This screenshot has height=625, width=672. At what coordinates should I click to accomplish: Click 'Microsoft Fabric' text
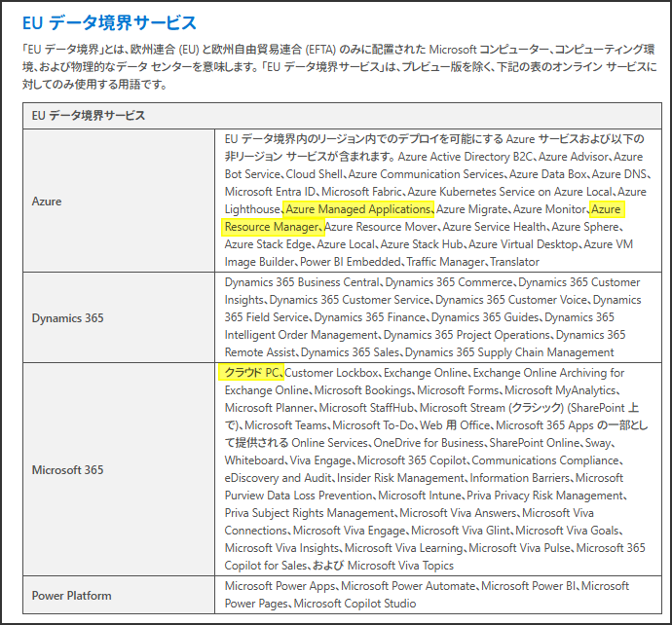(x=361, y=192)
